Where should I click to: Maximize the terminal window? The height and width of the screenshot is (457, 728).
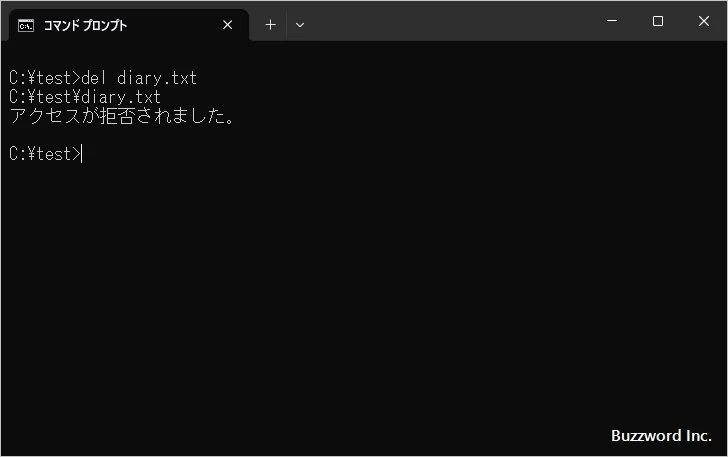tap(657, 21)
